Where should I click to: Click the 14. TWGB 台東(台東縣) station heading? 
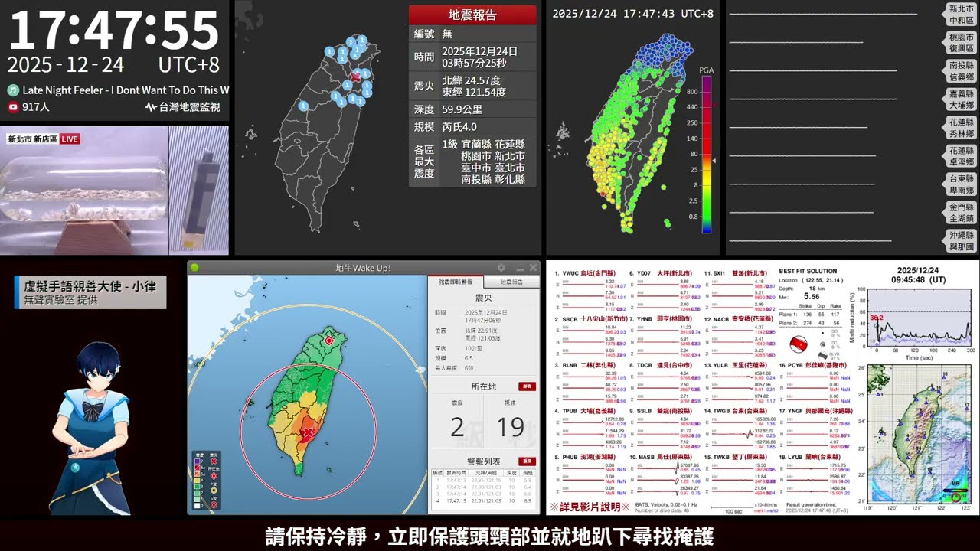point(734,412)
